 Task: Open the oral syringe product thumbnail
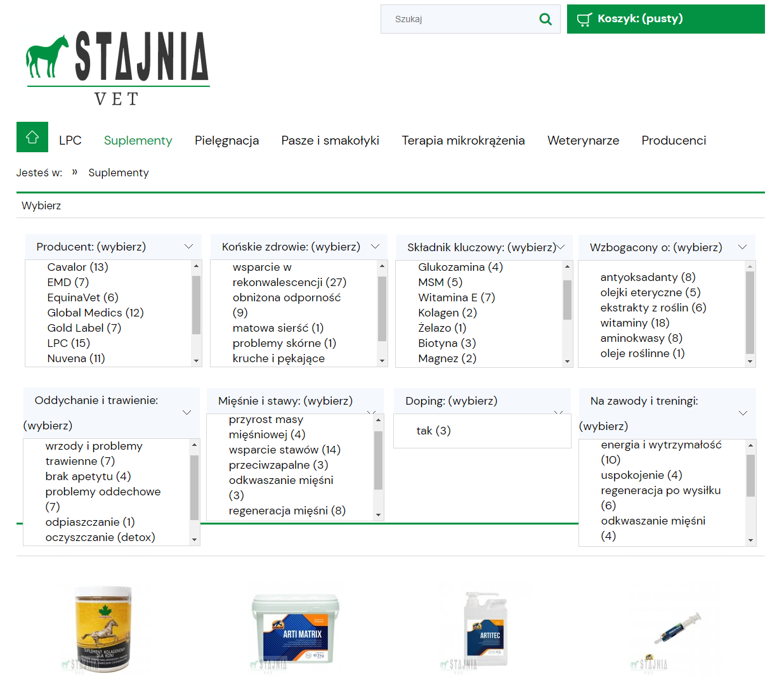coord(677,629)
